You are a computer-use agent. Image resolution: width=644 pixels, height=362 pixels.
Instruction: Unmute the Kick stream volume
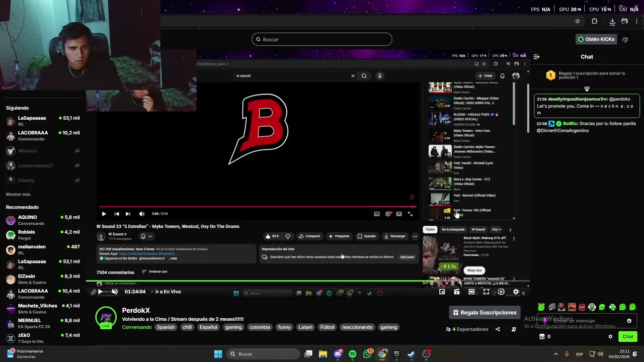pos(115,292)
